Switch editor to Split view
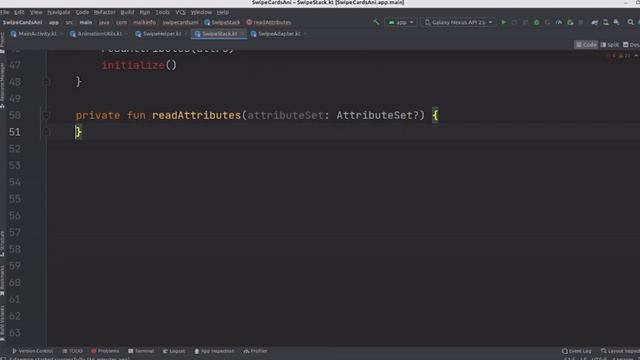 coord(609,44)
